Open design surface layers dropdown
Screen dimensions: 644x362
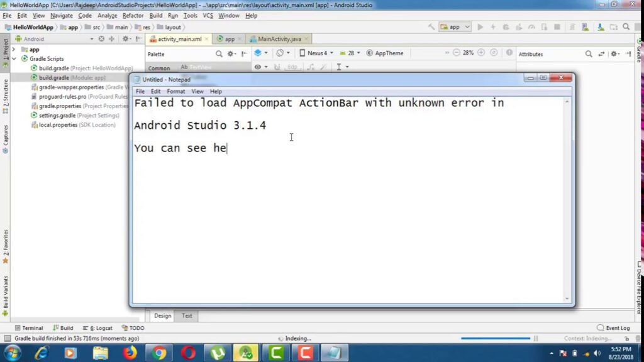point(261,53)
